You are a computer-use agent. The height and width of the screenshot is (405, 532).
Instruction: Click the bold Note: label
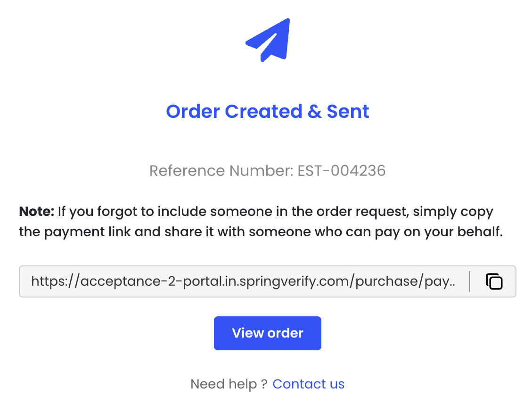(36, 211)
